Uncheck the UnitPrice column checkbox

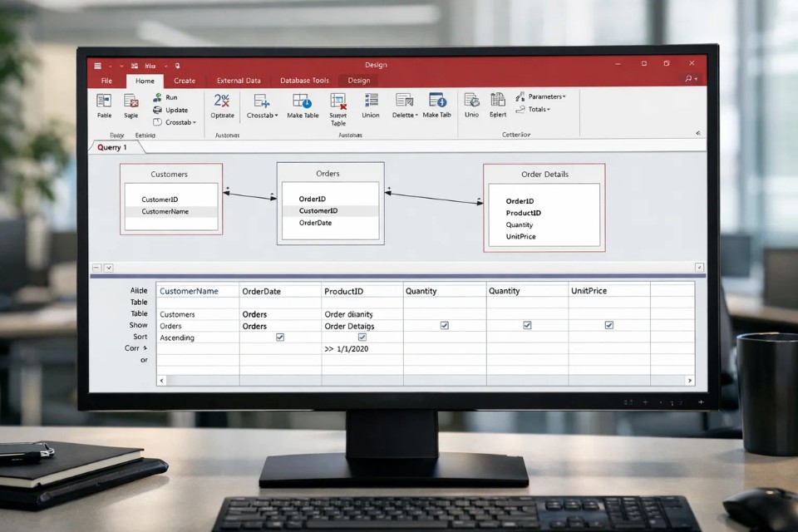tap(608, 326)
